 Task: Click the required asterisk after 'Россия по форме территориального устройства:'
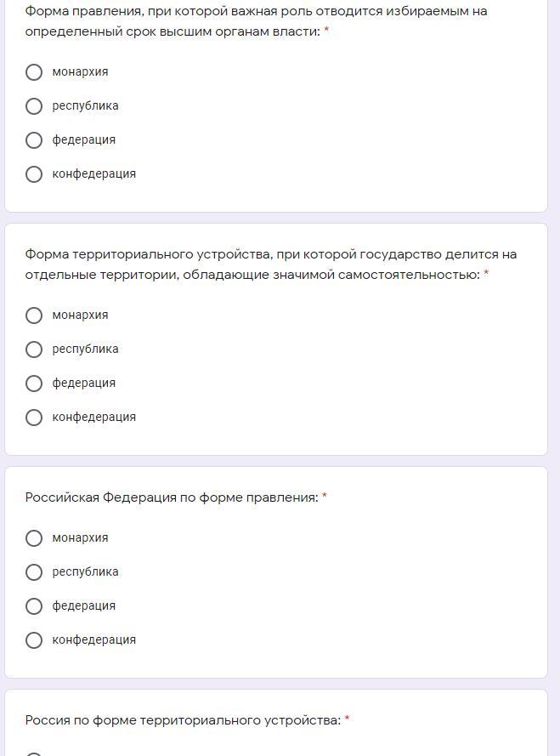point(347,720)
